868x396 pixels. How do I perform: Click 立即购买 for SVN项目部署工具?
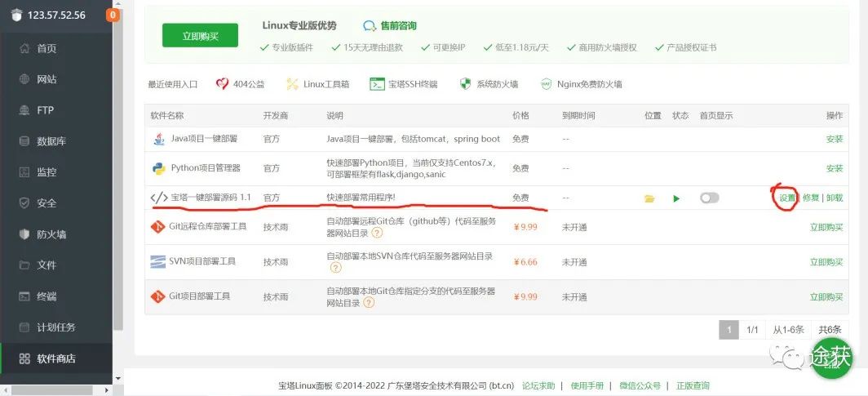(x=826, y=262)
